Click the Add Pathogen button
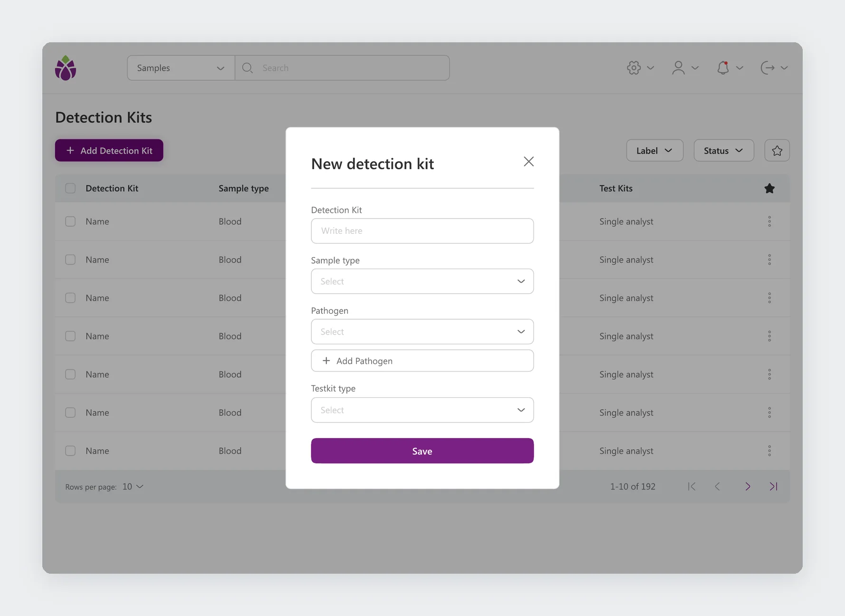The height and width of the screenshot is (616, 845). [422, 361]
